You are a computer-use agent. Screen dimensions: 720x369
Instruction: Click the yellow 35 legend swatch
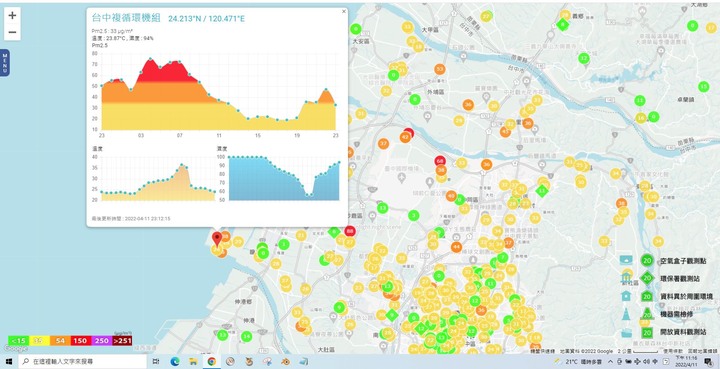tap(39, 341)
